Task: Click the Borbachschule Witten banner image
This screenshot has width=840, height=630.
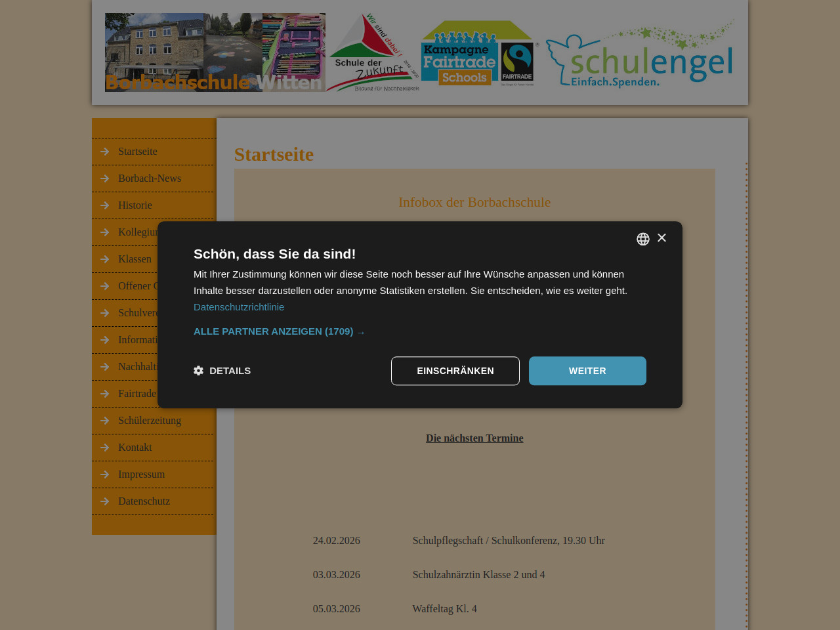Action: pos(215,52)
